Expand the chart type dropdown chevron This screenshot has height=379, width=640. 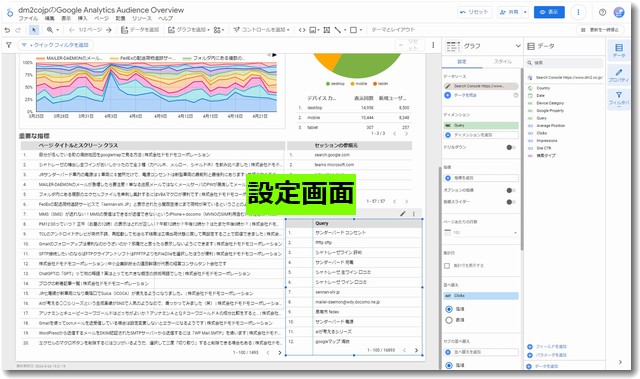518,46
